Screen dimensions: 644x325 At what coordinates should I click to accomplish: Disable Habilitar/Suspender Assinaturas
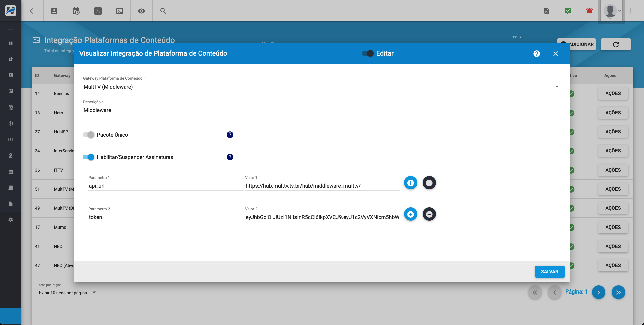(x=88, y=157)
